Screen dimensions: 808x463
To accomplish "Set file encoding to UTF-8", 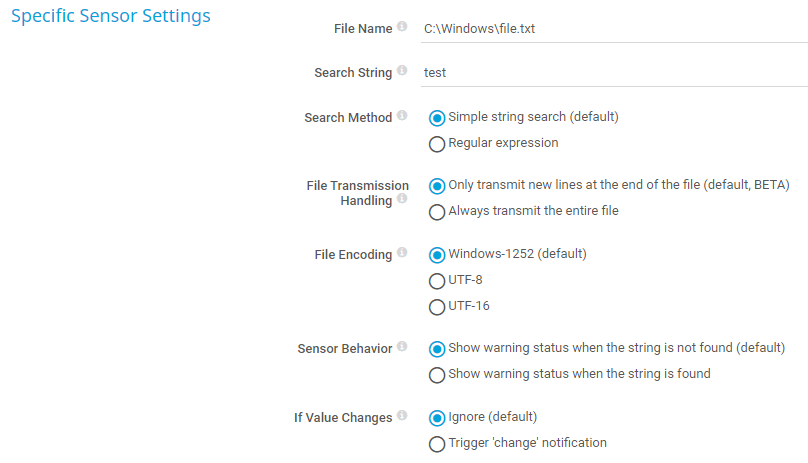I will [x=437, y=281].
